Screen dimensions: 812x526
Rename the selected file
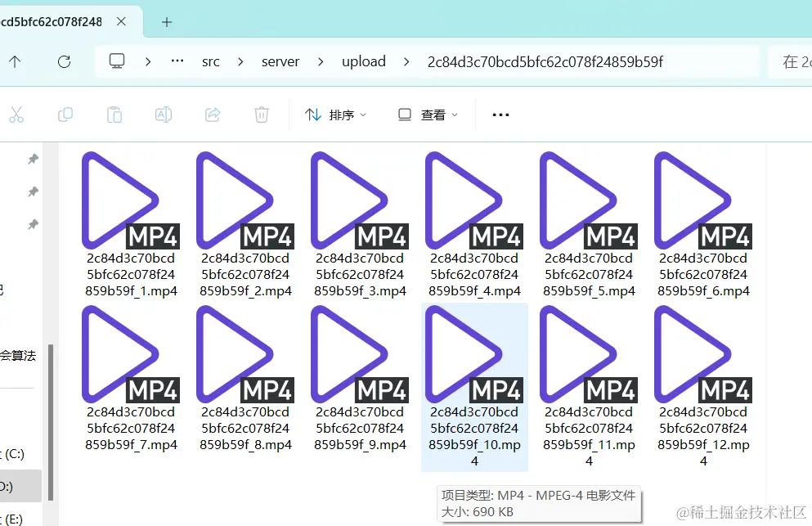coord(164,115)
